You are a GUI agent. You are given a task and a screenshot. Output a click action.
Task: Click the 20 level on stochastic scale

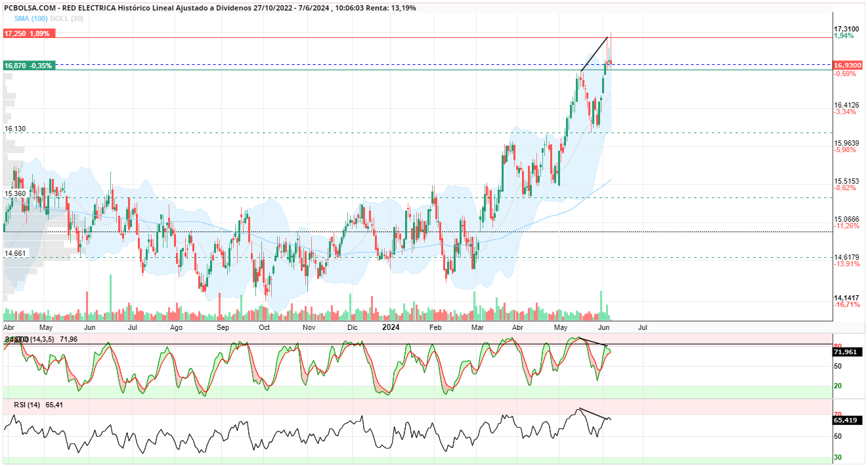[x=838, y=386]
